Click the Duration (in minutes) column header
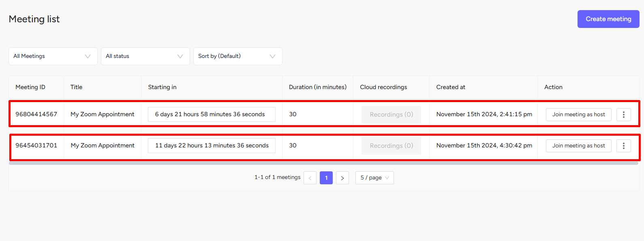The image size is (644, 241). (318, 87)
